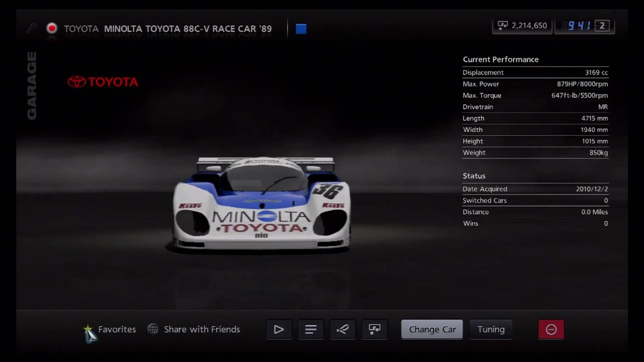Open the Tuning menu
644x362 pixels.
tap(491, 329)
